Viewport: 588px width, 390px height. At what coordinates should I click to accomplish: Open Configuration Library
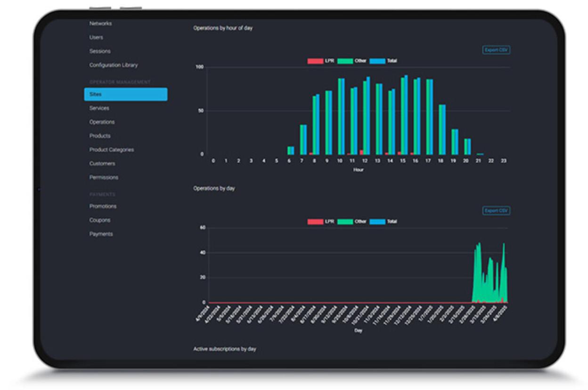tap(114, 65)
